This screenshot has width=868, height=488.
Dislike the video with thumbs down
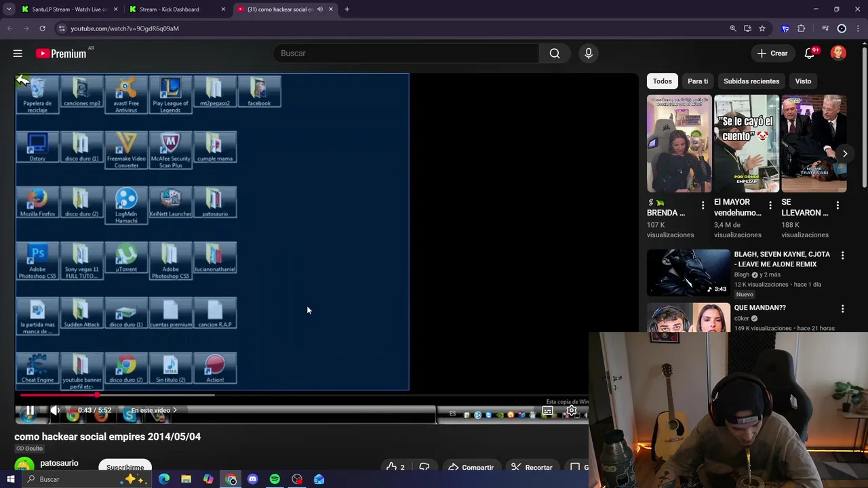[425, 467]
